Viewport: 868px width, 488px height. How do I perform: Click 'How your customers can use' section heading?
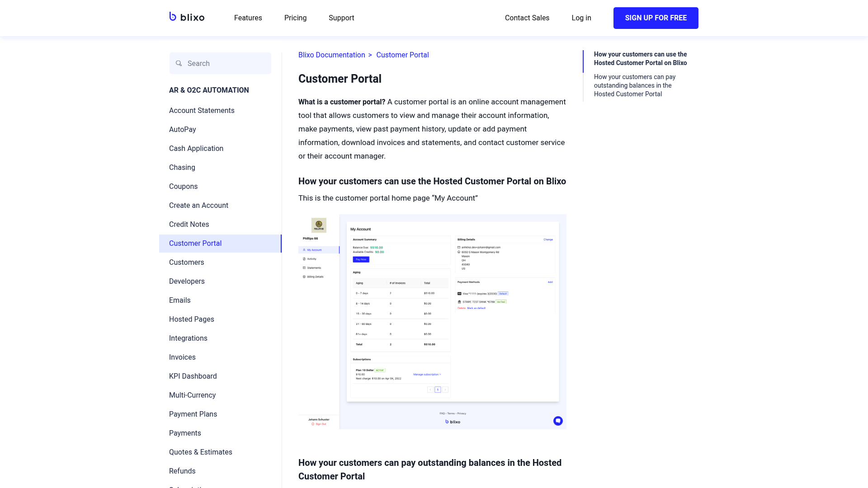[432, 182]
